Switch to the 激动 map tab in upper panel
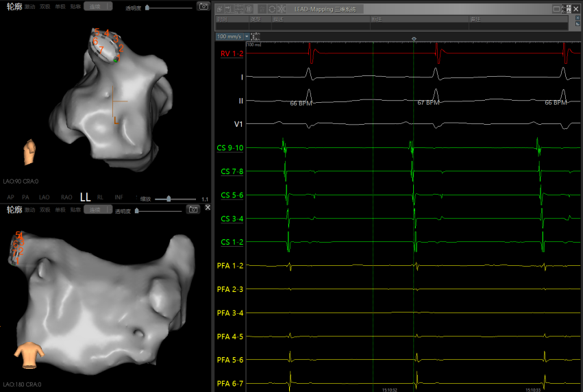Image resolution: width=583 pixels, height=392 pixels. click(29, 6)
